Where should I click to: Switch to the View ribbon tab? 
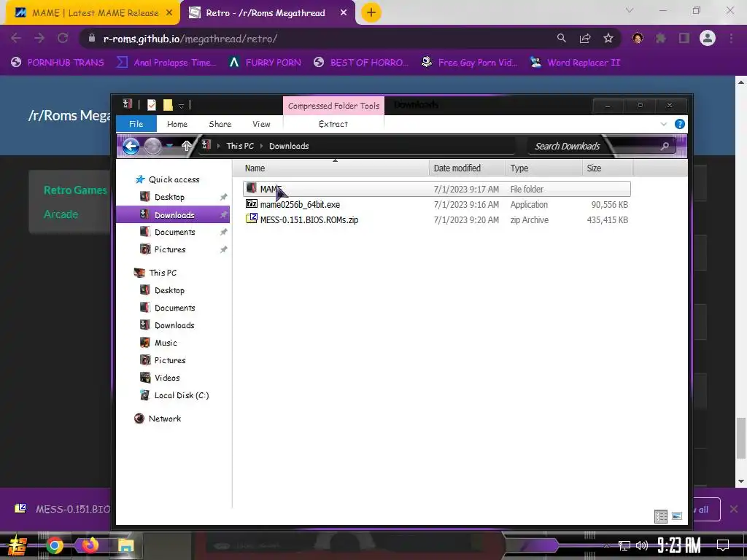click(x=261, y=124)
